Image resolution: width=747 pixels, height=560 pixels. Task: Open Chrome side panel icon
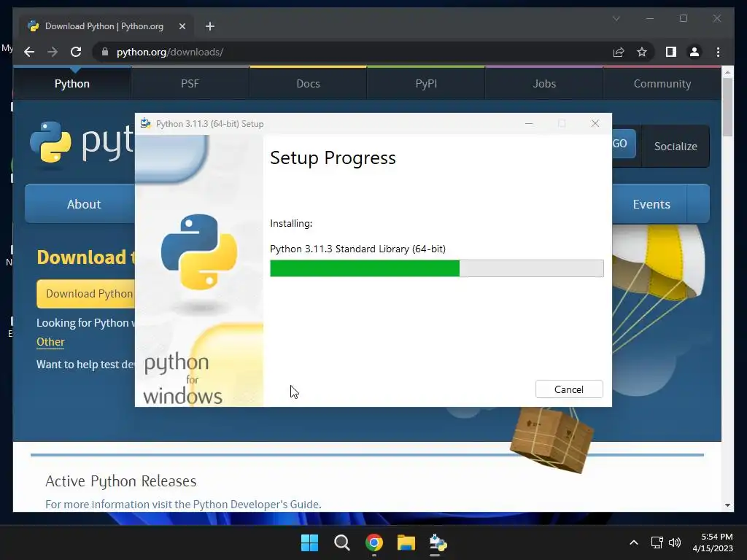point(671,52)
